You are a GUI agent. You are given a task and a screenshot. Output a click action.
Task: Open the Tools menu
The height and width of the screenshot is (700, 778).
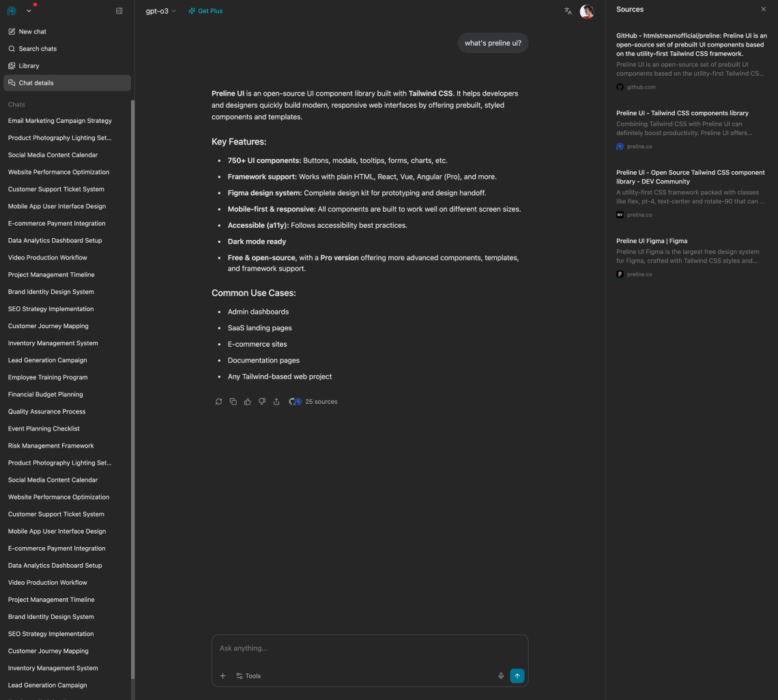point(248,675)
